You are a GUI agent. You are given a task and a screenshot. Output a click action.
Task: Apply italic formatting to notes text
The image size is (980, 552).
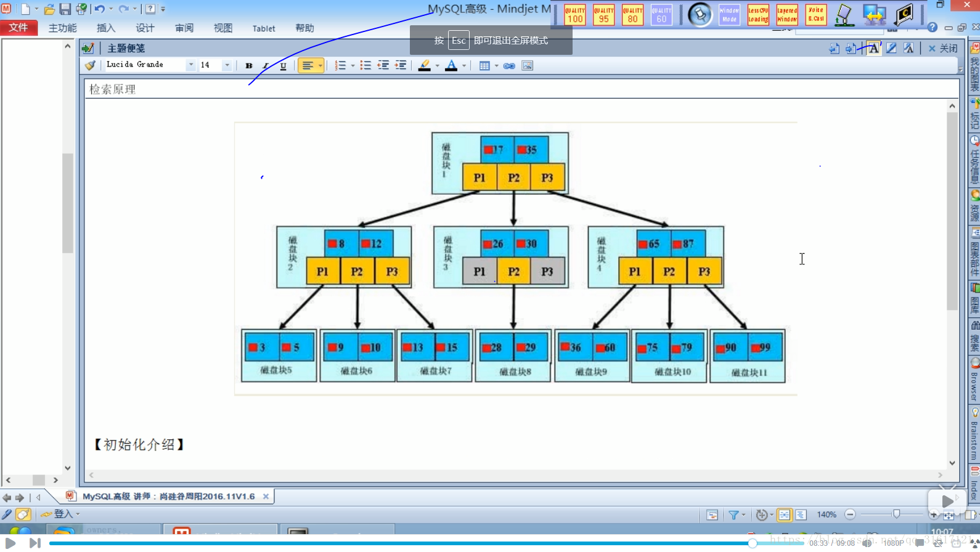(266, 66)
